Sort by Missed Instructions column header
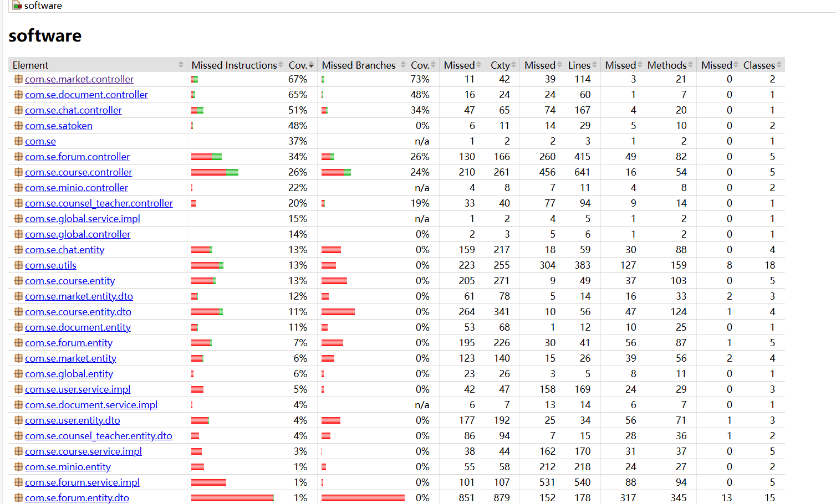 coord(237,65)
